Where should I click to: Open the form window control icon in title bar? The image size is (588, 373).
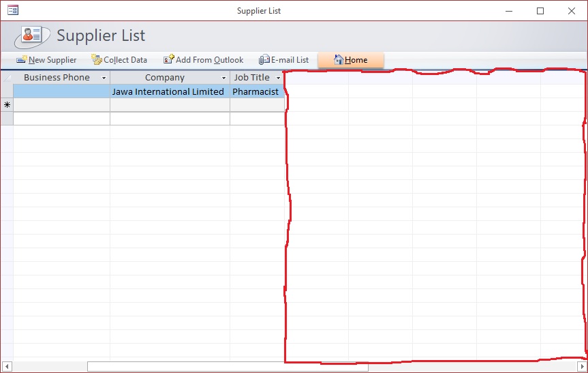(x=13, y=10)
